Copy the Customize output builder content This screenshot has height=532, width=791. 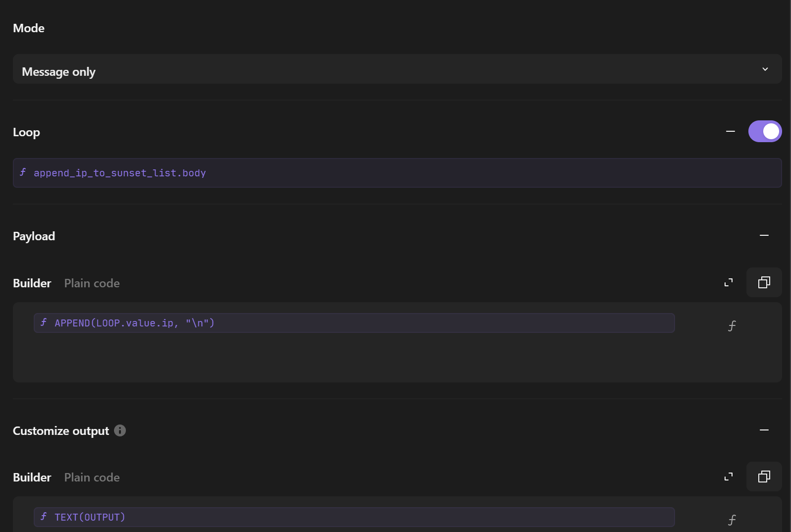(764, 477)
